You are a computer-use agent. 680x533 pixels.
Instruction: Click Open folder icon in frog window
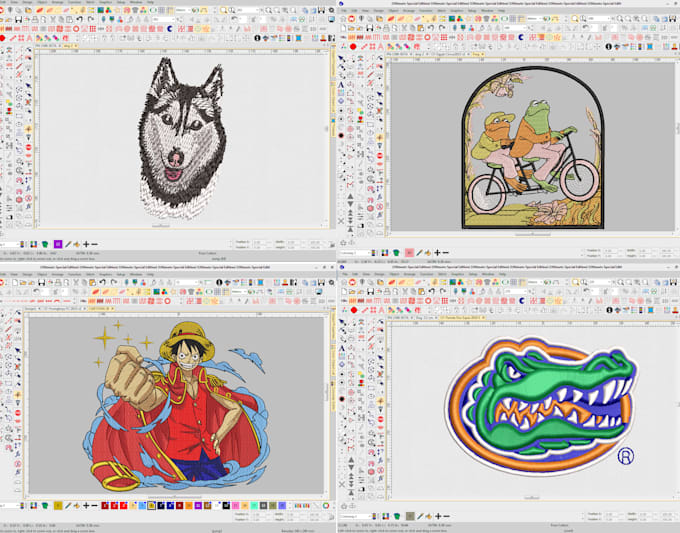tap(351, 28)
